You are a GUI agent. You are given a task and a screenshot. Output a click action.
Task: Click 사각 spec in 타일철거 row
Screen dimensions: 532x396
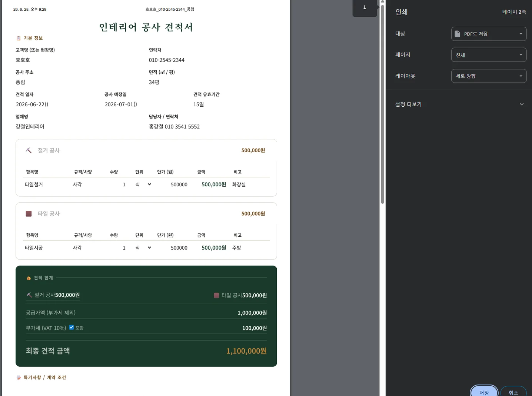[77, 184]
